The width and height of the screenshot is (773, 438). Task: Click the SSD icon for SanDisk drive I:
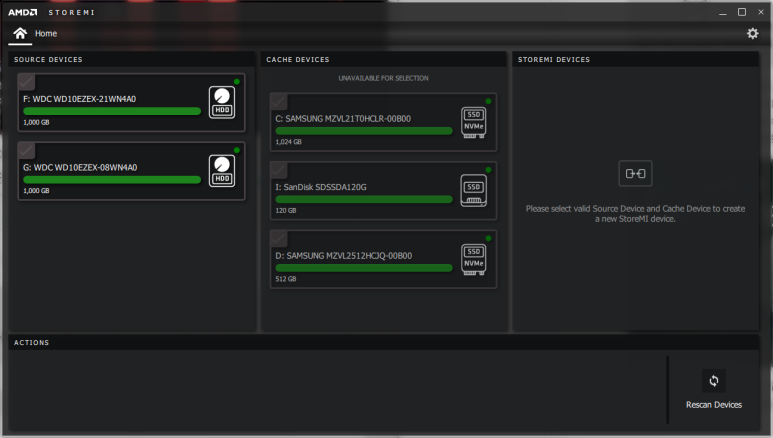click(x=474, y=190)
